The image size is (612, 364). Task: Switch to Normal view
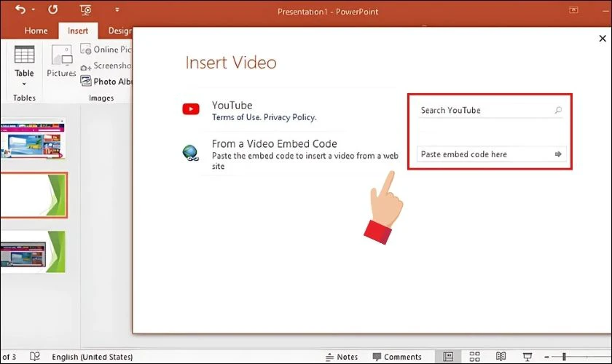click(x=448, y=356)
